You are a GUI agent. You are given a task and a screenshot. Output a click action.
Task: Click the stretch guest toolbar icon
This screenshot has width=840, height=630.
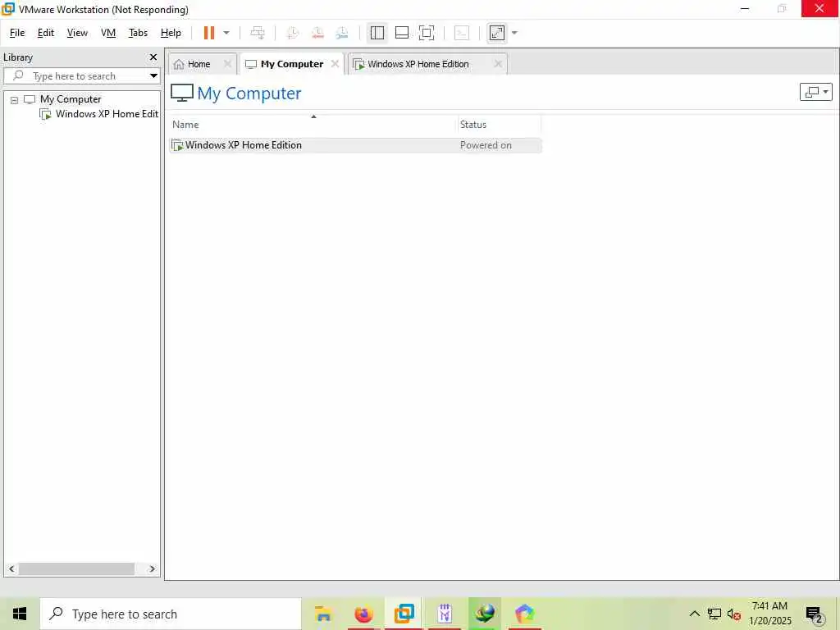point(497,33)
